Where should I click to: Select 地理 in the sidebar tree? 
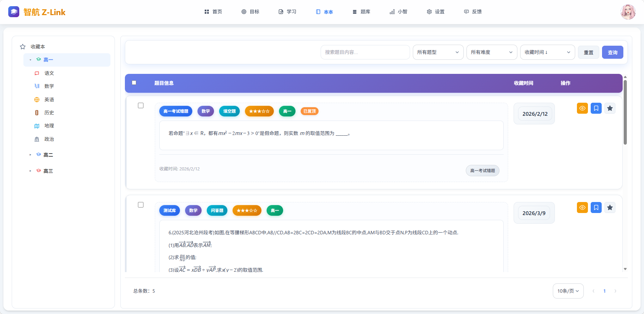(49, 126)
